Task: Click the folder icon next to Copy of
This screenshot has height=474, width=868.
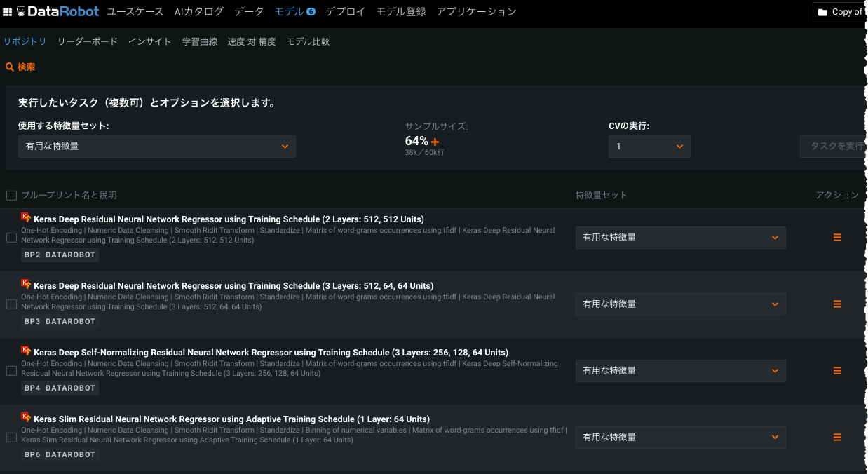Action: tap(823, 12)
